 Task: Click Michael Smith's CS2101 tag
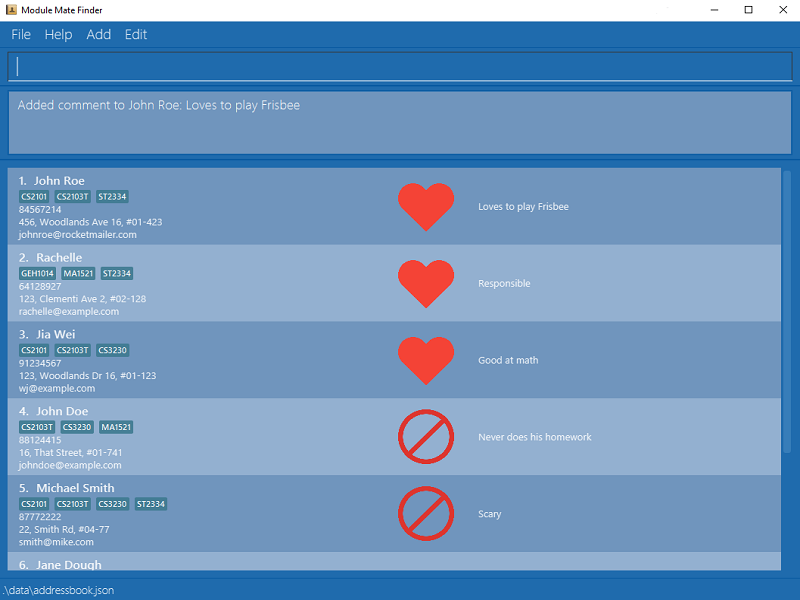click(x=34, y=504)
